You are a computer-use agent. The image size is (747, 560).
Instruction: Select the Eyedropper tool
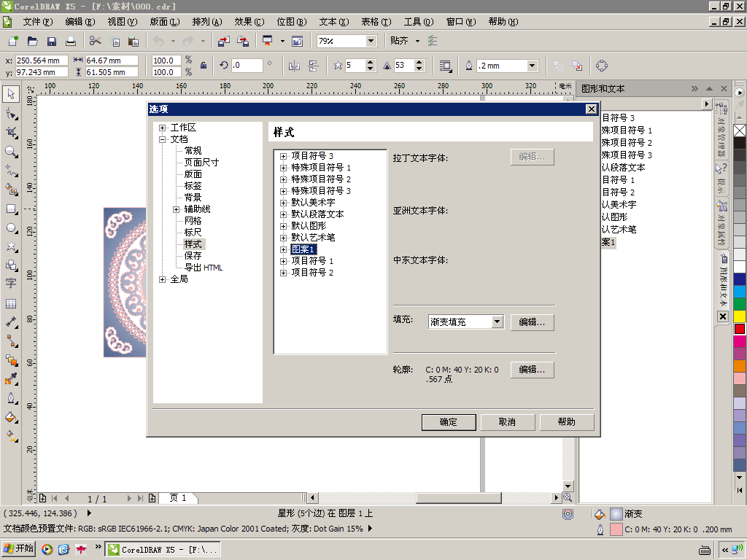pos(11,379)
